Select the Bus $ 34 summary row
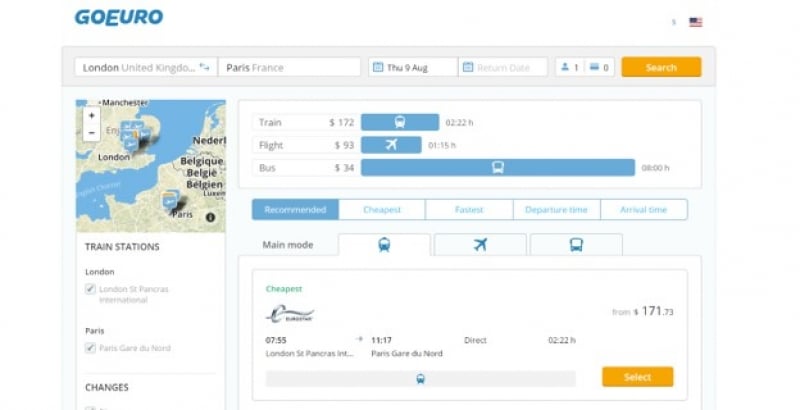800x410 pixels. (x=306, y=167)
